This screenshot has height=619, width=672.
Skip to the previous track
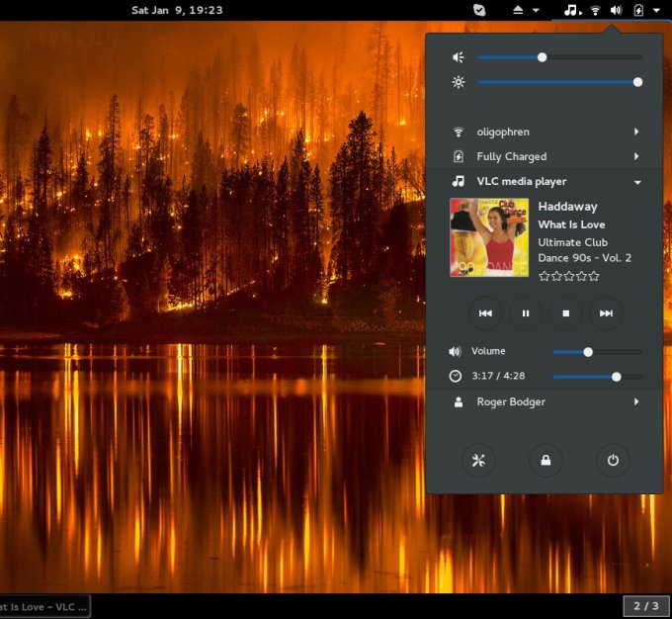(485, 313)
